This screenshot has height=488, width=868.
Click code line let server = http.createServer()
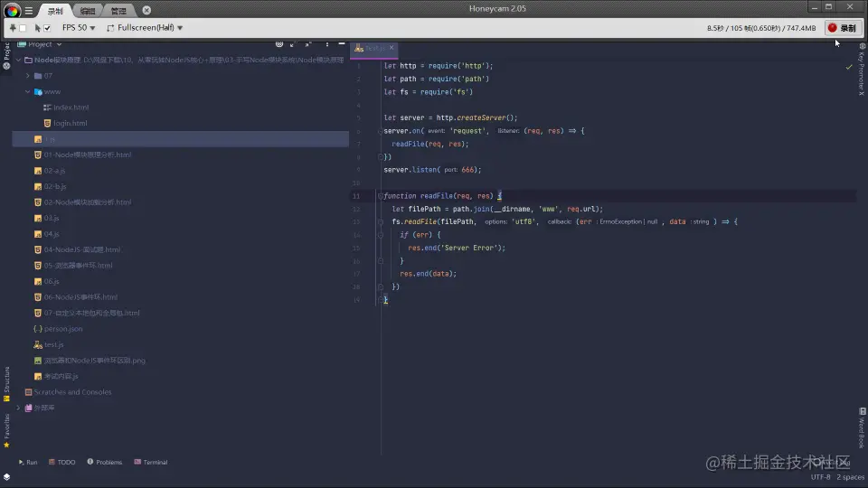coord(450,117)
